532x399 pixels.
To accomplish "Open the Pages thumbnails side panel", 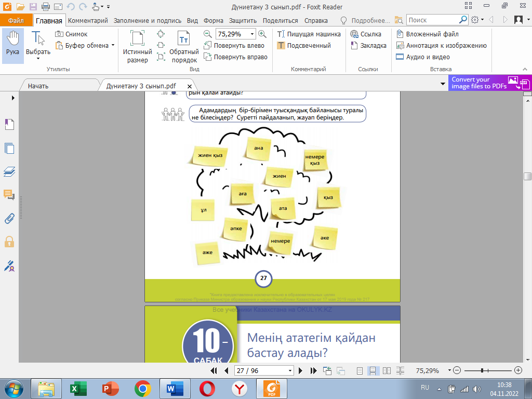I will tap(9, 148).
